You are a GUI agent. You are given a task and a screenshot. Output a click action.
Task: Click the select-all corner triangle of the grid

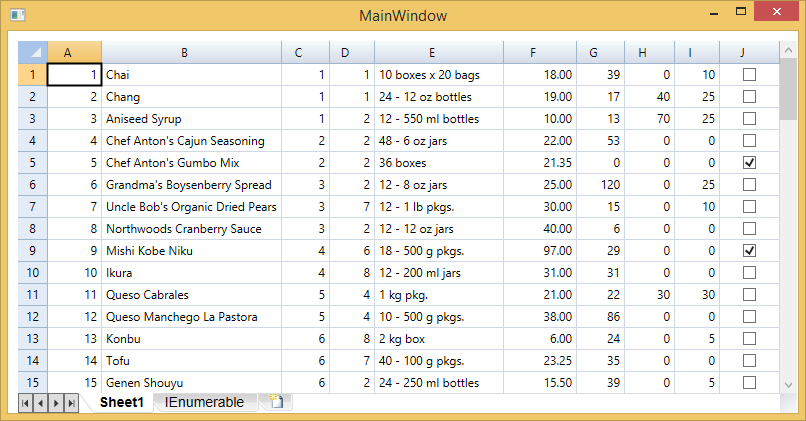[33, 52]
